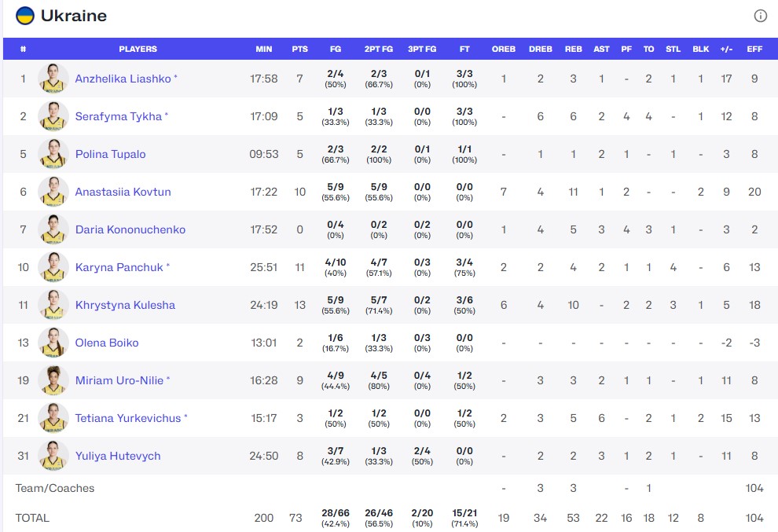Screen dimensions: 778x532
Task: Click the 3PT FG column header
Action: (x=422, y=49)
